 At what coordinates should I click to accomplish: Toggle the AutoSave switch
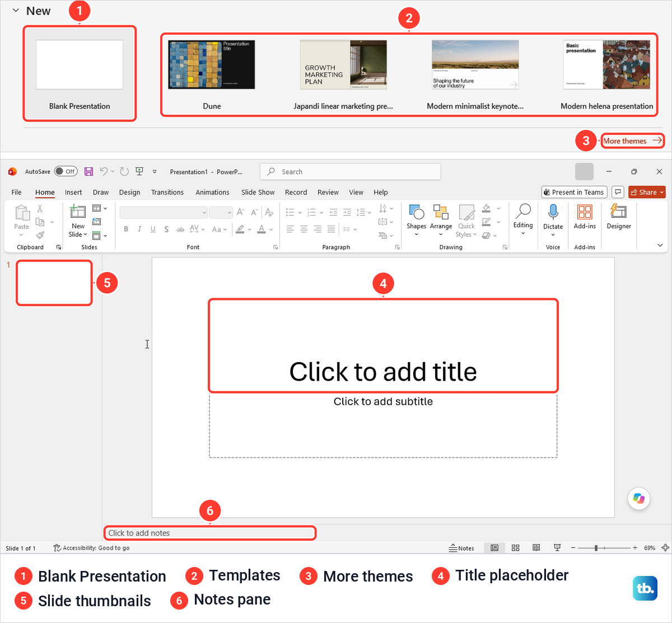pyautogui.click(x=66, y=171)
